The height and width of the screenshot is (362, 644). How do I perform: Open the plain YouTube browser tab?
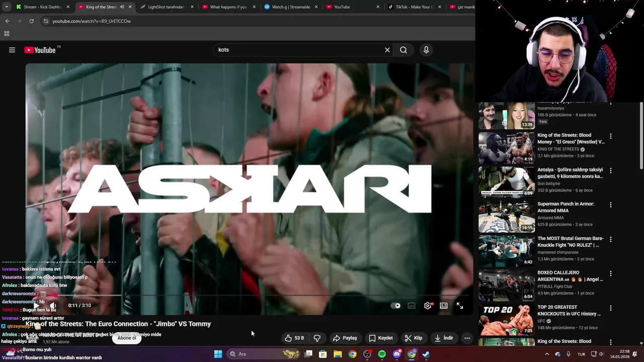[x=352, y=7]
